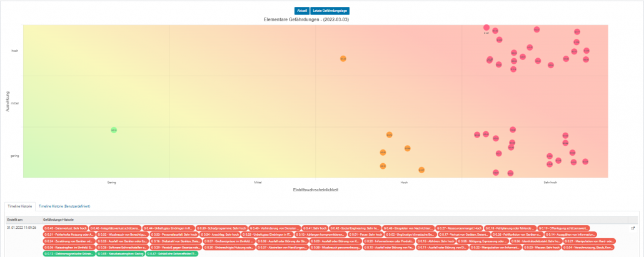Click the open-details icon in the timeline row
Screen dimensions: 644x257
(633, 228)
